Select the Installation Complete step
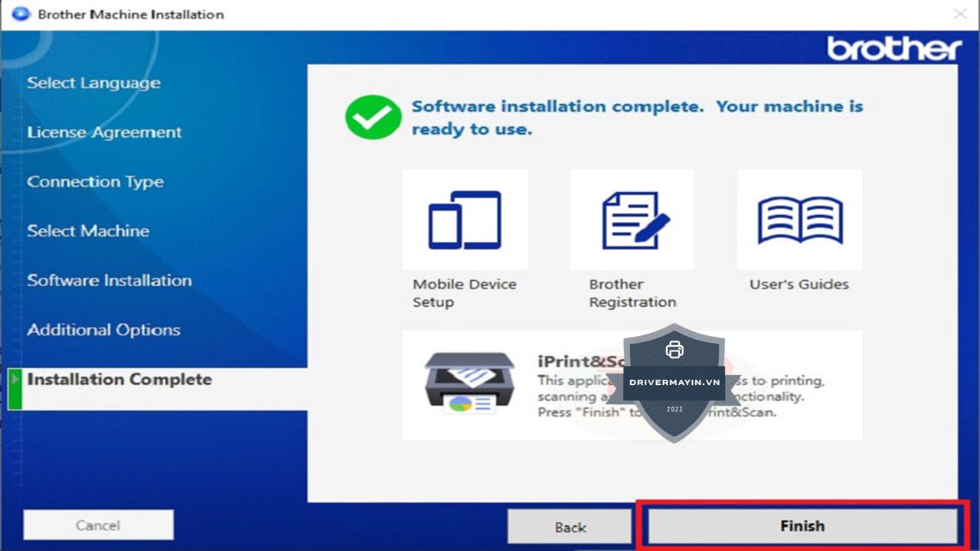The image size is (980, 551). point(119,380)
